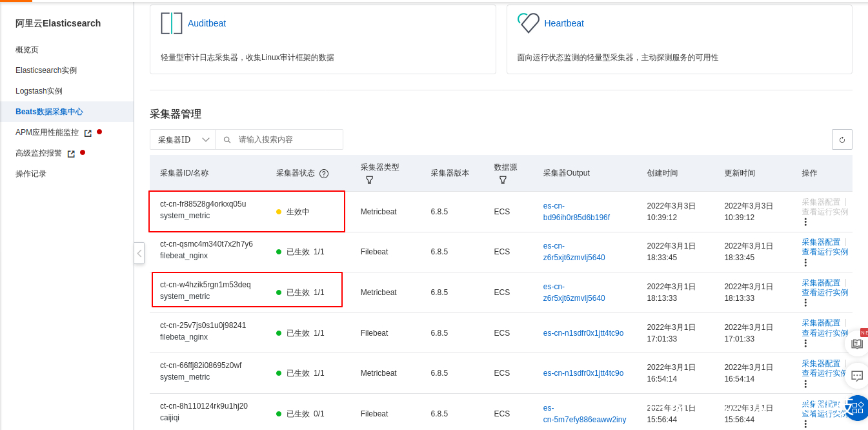The image size is (868, 430).
Task: Select collector name filebeta_nginx
Action: click(184, 337)
